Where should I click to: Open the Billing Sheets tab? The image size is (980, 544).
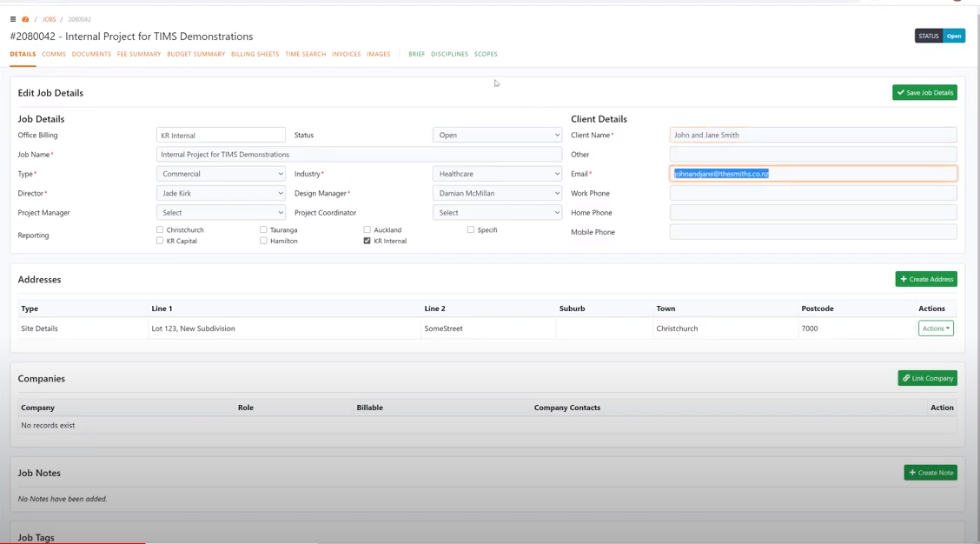[255, 54]
